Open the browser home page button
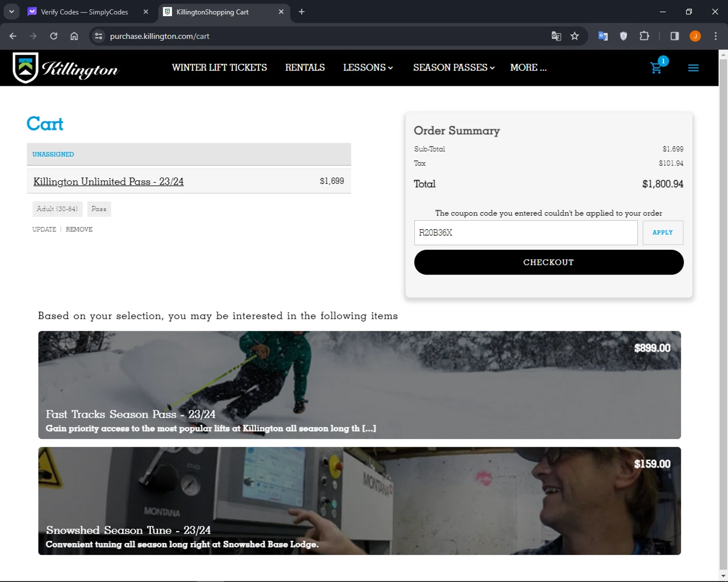The width and height of the screenshot is (728, 582). pyautogui.click(x=74, y=36)
